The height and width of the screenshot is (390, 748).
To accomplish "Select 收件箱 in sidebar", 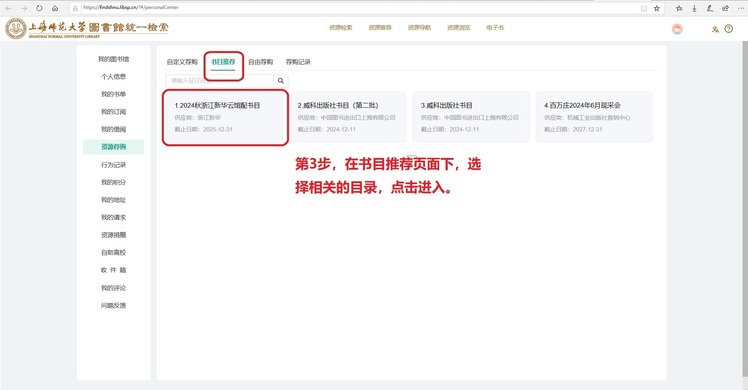I will [114, 270].
